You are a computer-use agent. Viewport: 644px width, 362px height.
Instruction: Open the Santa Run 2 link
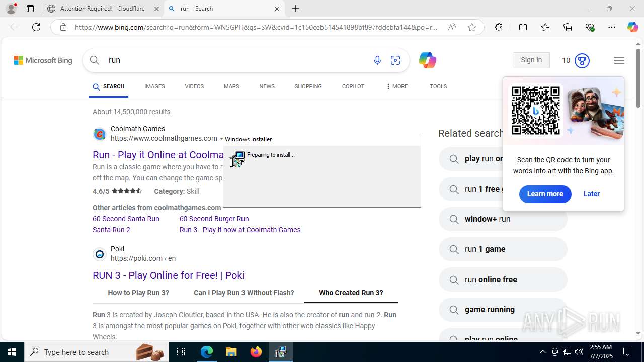(111, 230)
